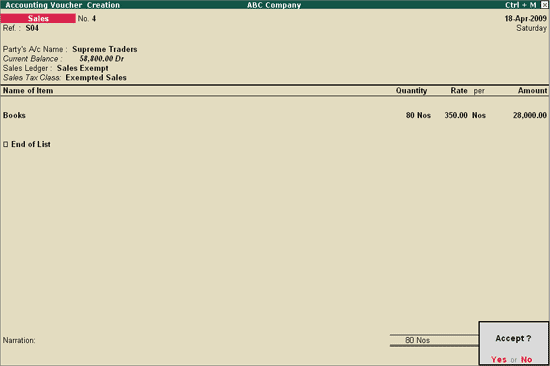Image resolution: width=550 pixels, height=366 pixels.
Task: Click No in the Accept prompt
Action: pos(526,359)
